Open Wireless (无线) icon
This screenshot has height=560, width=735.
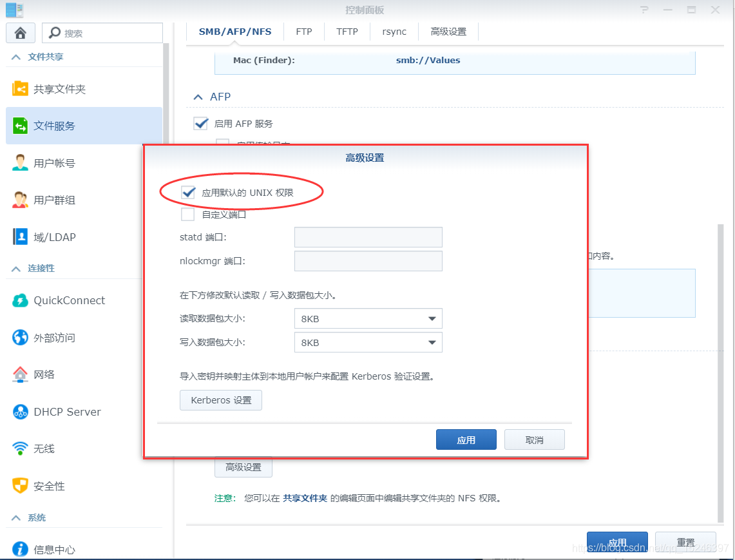click(20, 449)
